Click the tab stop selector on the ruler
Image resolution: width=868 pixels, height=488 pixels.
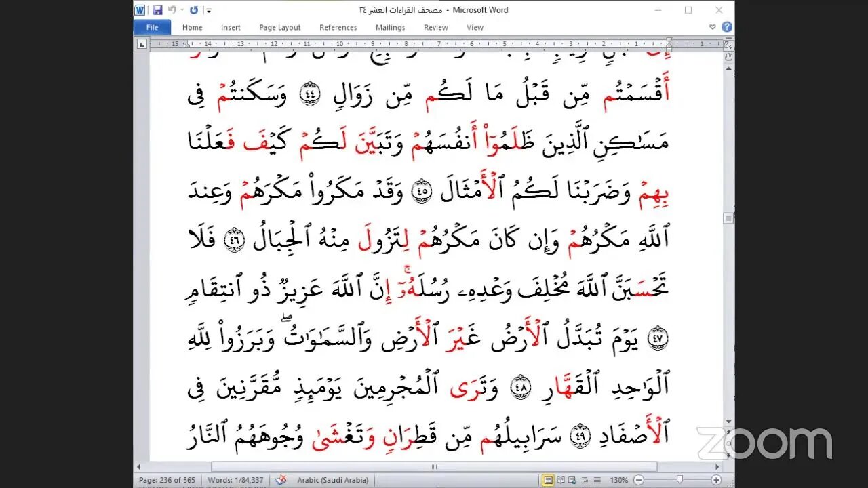pyautogui.click(x=142, y=44)
